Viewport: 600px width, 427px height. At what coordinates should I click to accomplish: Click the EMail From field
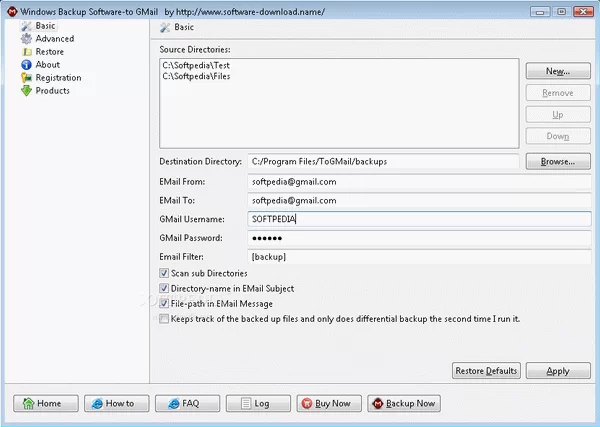coord(419,182)
